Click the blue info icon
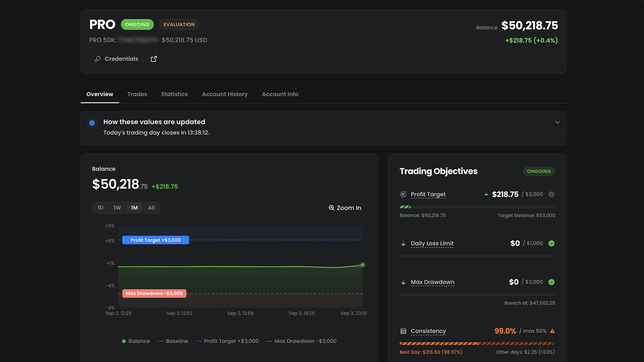 click(92, 123)
